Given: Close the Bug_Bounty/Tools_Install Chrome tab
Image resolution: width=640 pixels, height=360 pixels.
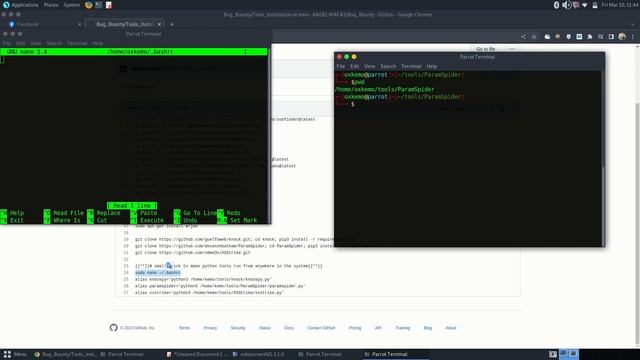Looking at the screenshot, I should pyautogui.click(x=159, y=24).
